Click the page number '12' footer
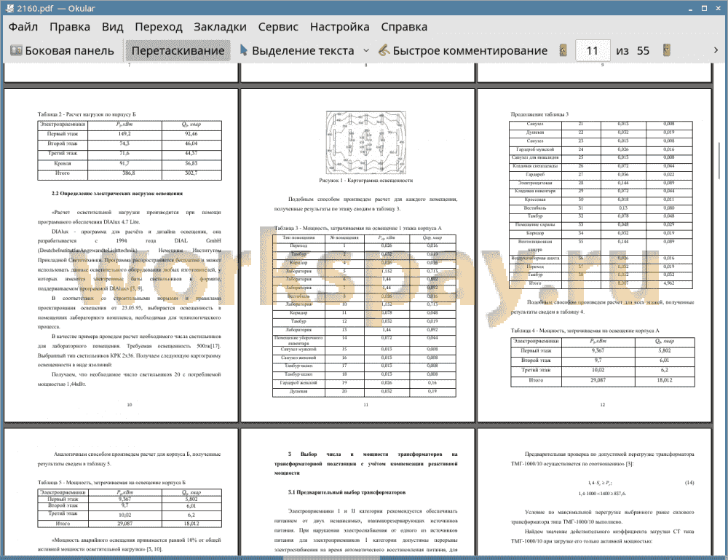The height and width of the screenshot is (560, 728). tap(603, 405)
